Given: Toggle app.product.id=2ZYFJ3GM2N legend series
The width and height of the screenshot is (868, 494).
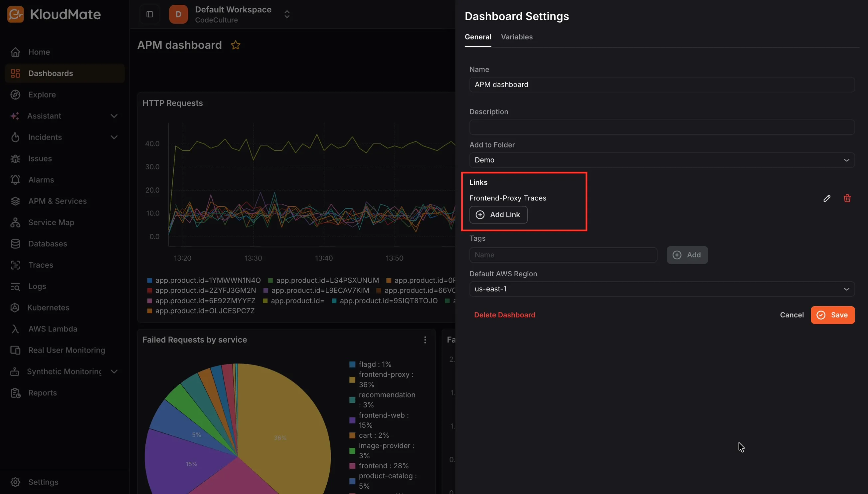Looking at the screenshot, I should tap(202, 290).
